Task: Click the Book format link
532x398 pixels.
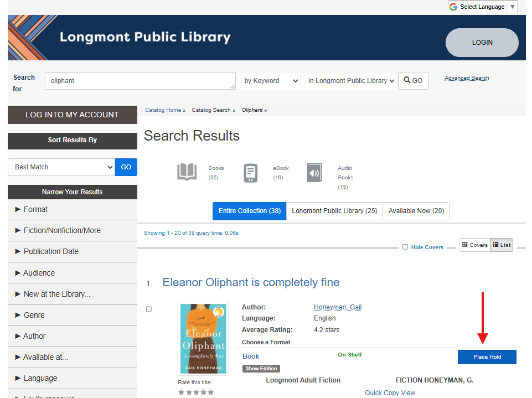Action: click(251, 356)
